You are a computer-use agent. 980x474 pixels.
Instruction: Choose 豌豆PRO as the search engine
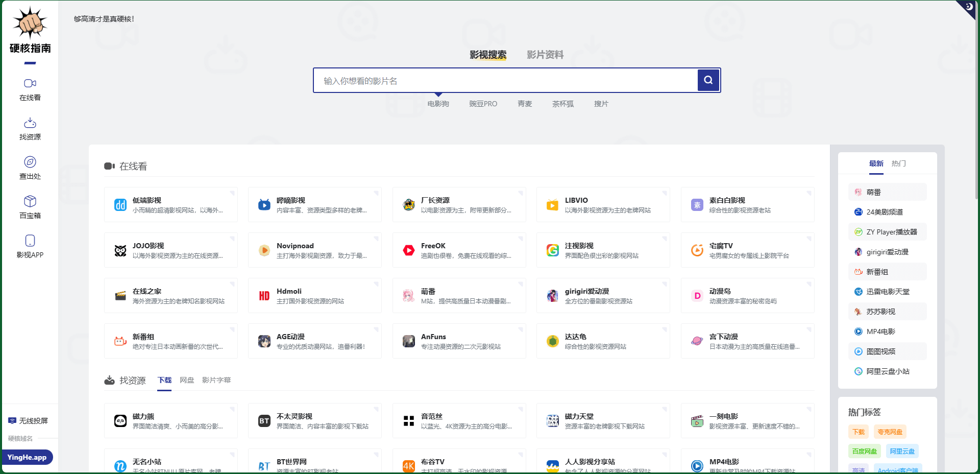click(482, 104)
